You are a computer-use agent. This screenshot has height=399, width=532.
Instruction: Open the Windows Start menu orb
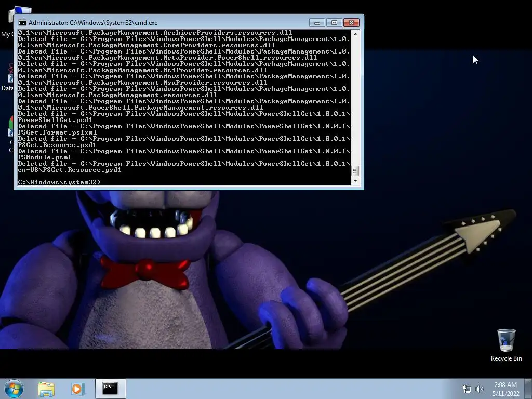coord(14,389)
